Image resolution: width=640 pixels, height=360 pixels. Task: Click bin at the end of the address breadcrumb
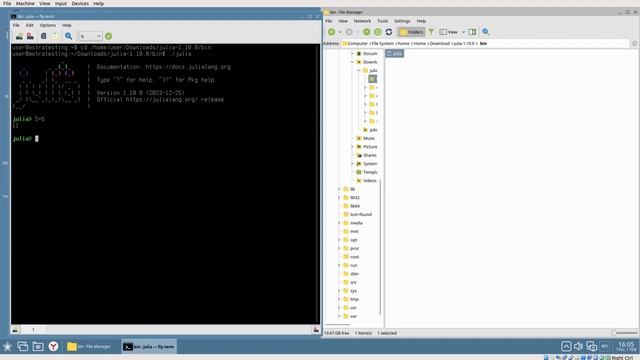click(483, 43)
